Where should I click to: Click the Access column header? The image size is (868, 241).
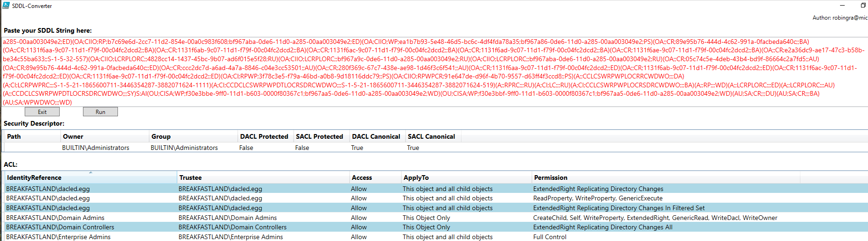tap(375, 177)
